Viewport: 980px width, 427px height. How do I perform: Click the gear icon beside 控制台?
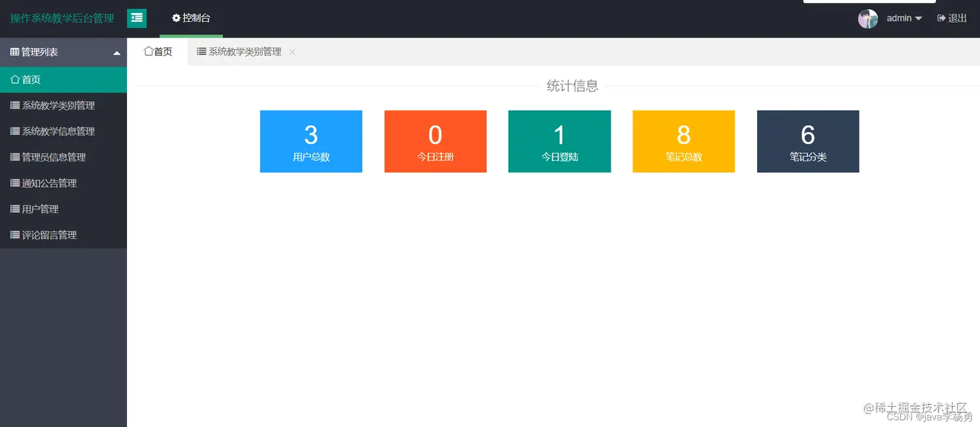176,18
